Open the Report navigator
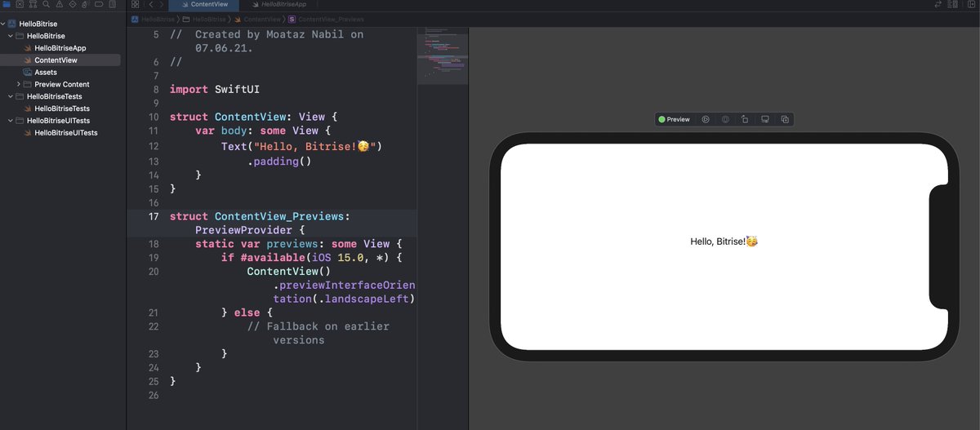The width and height of the screenshot is (980, 430). tap(112, 4)
